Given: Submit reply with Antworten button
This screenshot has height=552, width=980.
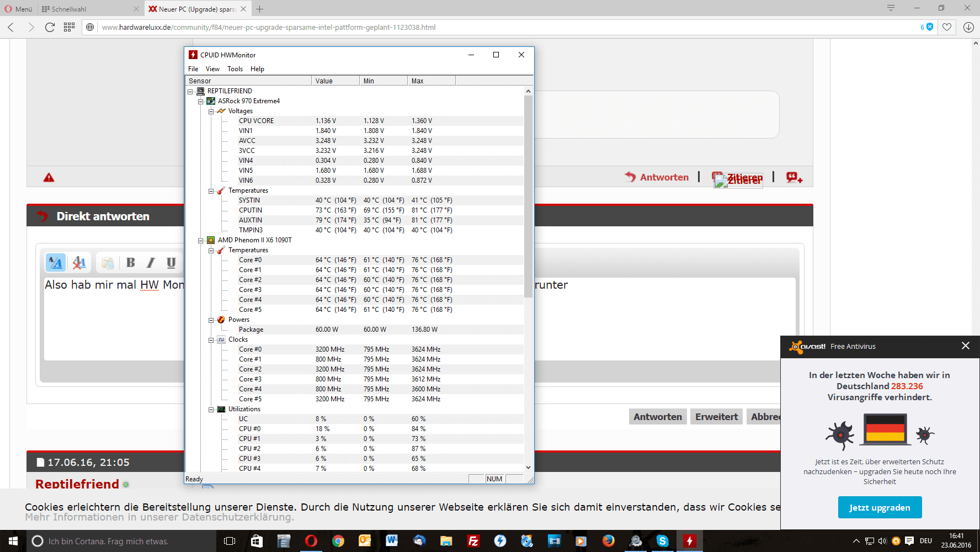Looking at the screenshot, I should (x=658, y=417).
